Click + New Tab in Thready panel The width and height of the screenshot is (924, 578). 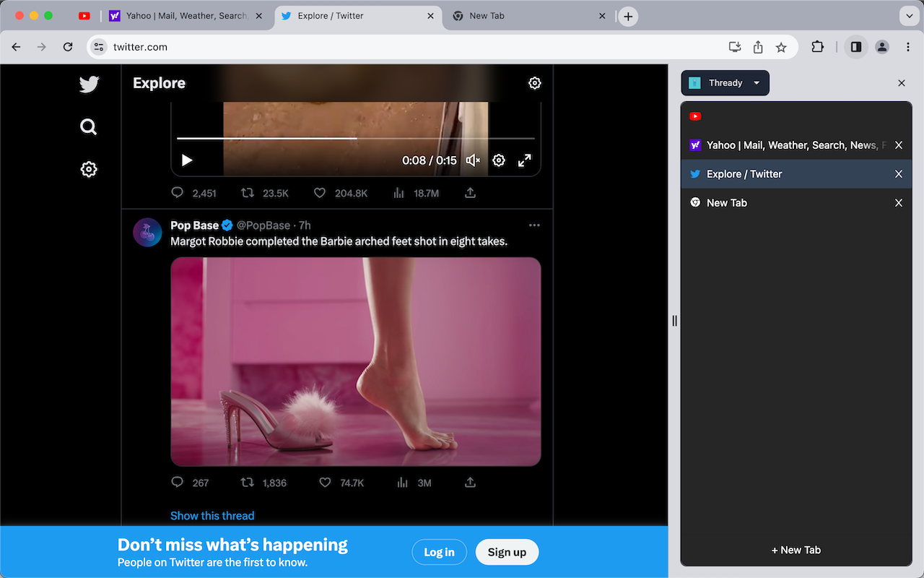coord(796,550)
